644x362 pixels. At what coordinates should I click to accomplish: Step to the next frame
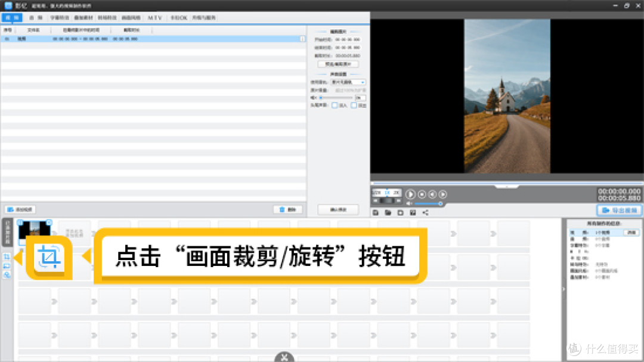click(x=442, y=194)
